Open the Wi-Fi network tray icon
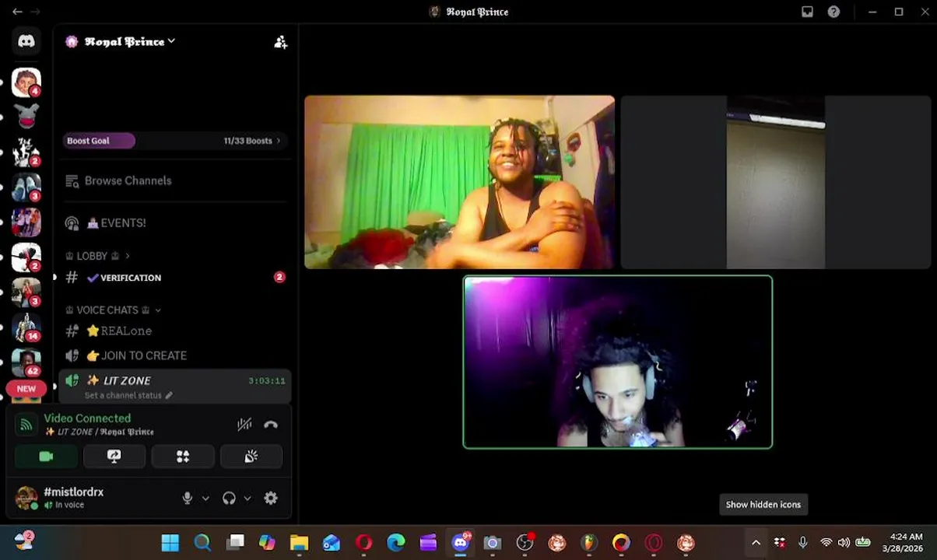The height and width of the screenshot is (560, 937). pos(826,543)
